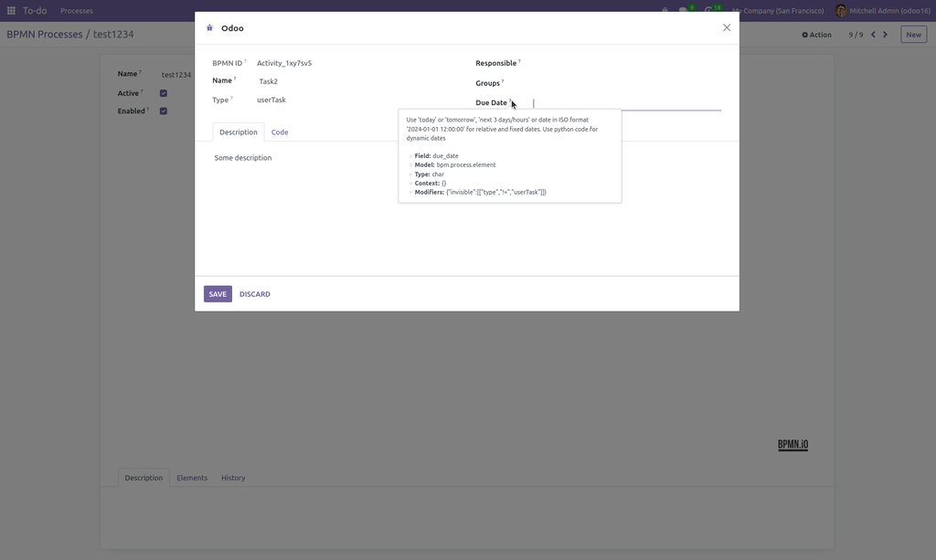Open the Processes menu
Image resolution: width=936 pixels, height=560 pixels.
click(77, 11)
